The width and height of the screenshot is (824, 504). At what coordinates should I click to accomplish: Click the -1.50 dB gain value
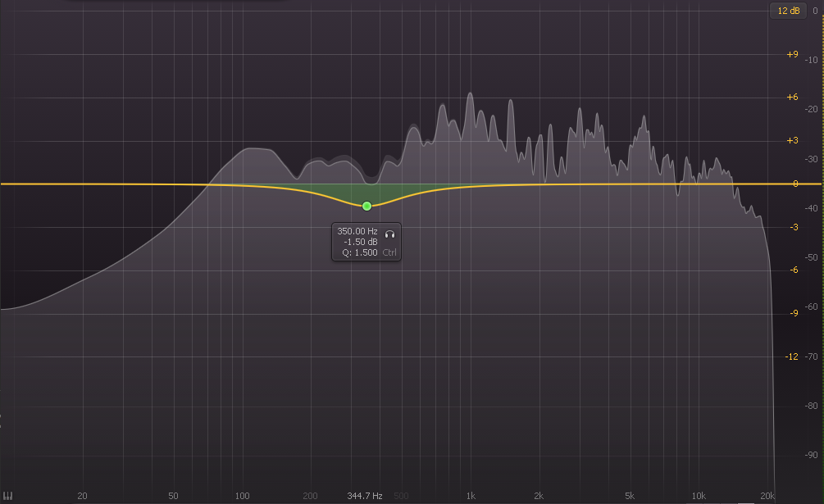point(361,242)
